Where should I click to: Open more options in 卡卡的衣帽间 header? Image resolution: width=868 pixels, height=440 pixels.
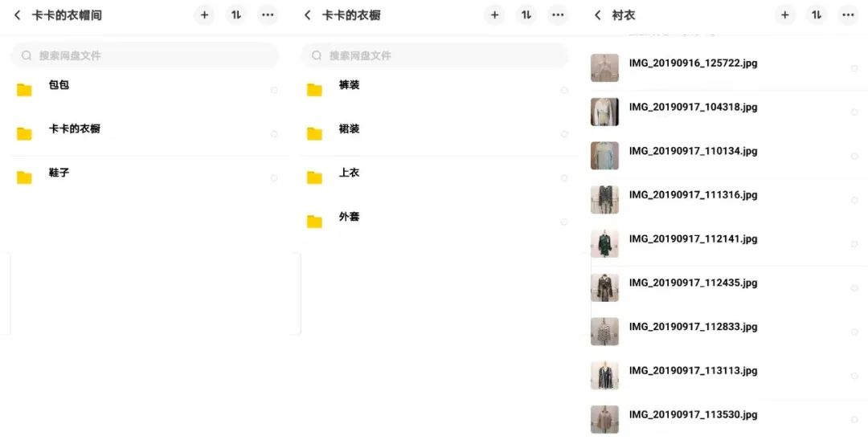click(x=268, y=15)
